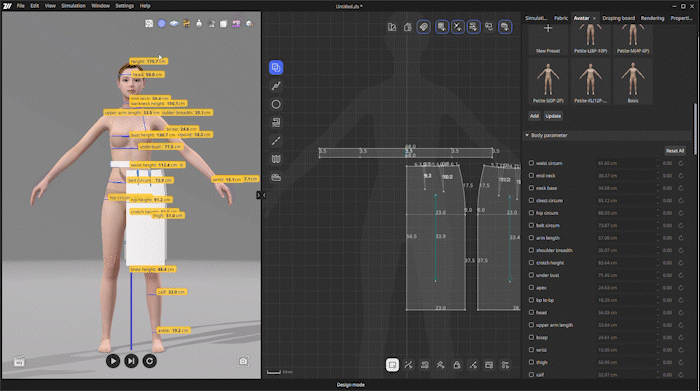Image resolution: width=700 pixels, height=391 pixels.
Task: Click the Update button
Action: [x=553, y=116]
